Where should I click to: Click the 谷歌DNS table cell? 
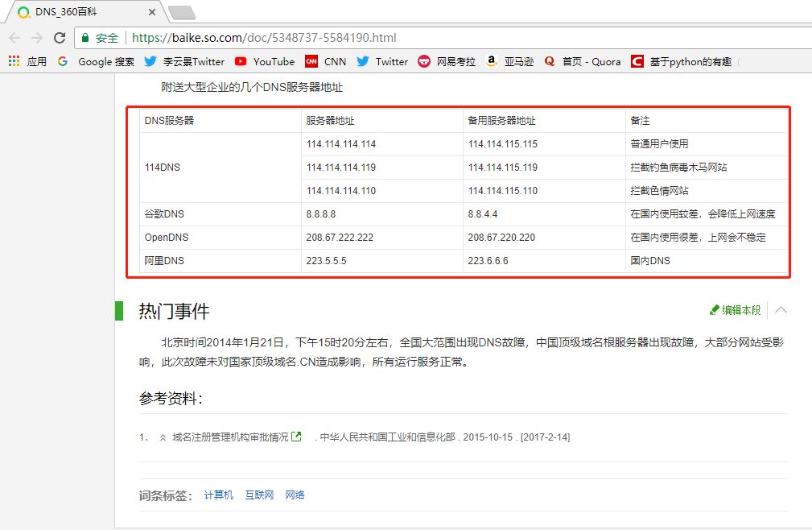coord(220,214)
